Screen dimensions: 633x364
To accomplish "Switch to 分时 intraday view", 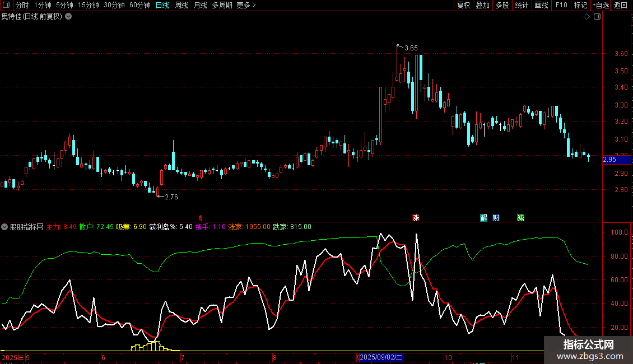I will [22, 5].
